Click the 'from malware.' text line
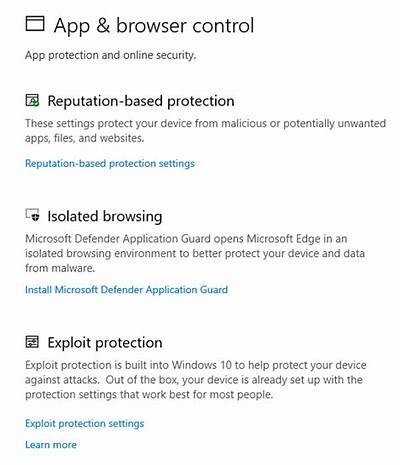 [x=60, y=268]
